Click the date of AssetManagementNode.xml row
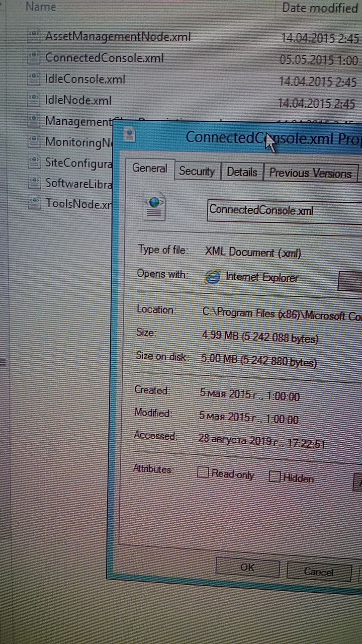Screen dimensions: 362x644 pos(320,39)
